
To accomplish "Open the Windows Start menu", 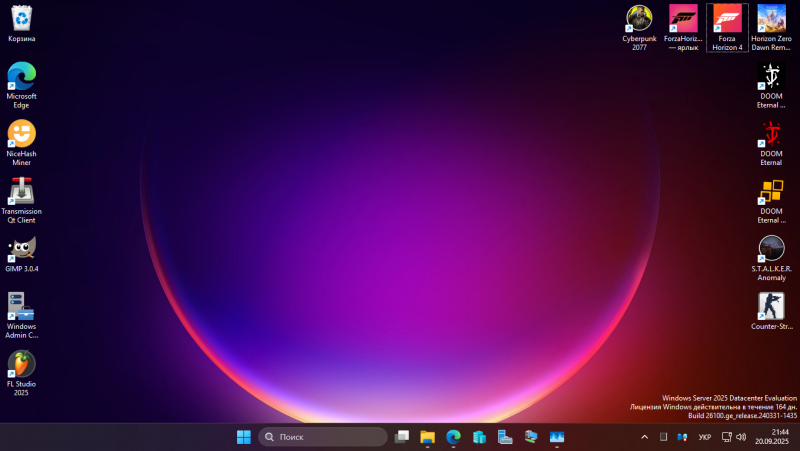I will [x=243, y=437].
